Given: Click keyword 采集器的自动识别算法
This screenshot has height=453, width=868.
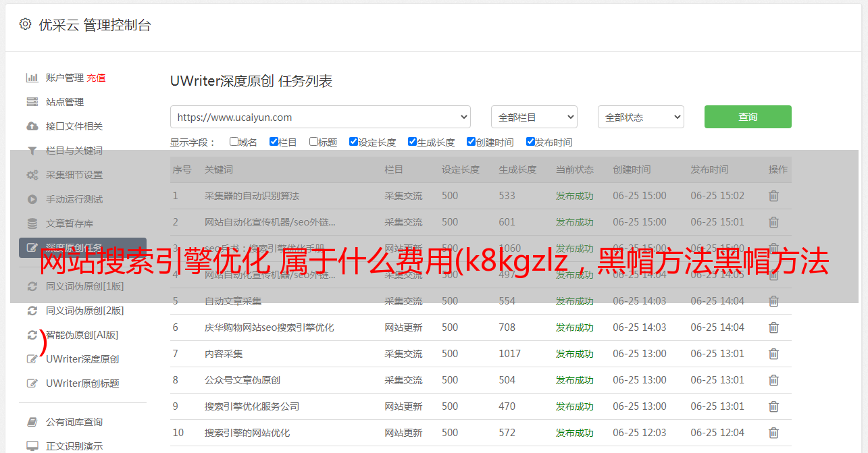Looking at the screenshot, I should point(252,196).
